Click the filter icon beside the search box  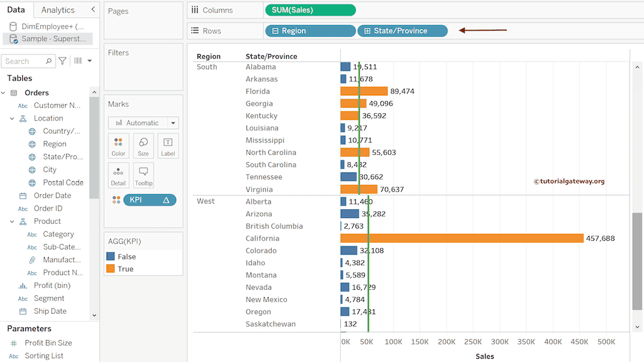[62, 60]
